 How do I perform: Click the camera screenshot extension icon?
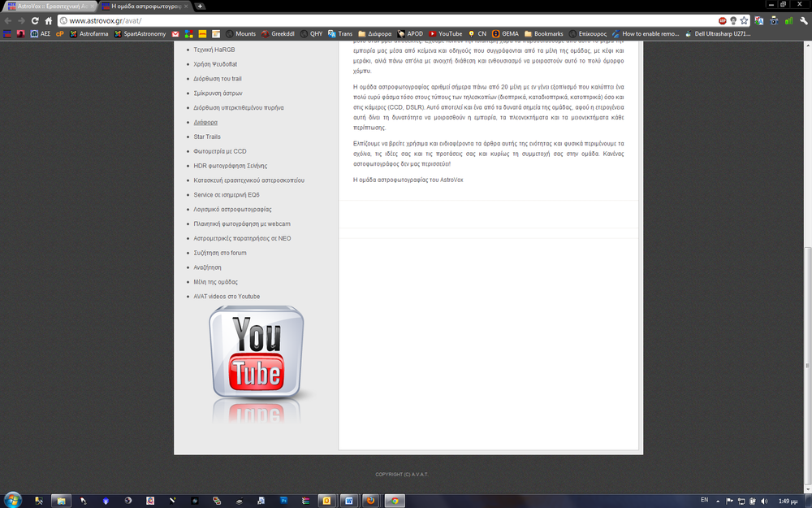[774, 21]
